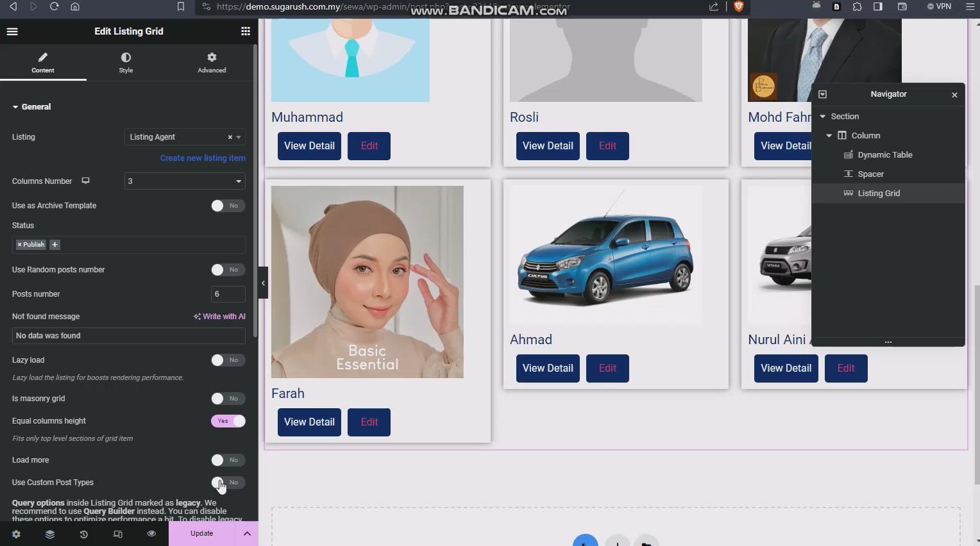Switch to responsive mode icon

117,534
